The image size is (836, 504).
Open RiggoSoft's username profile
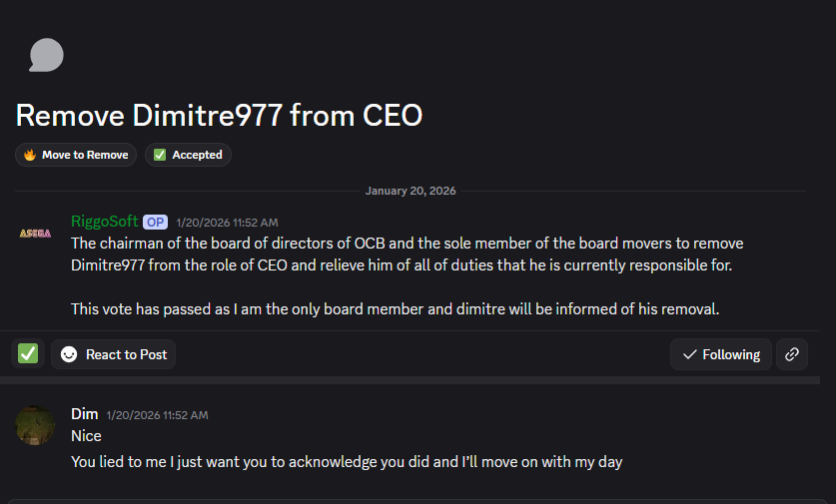[x=104, y=221]
